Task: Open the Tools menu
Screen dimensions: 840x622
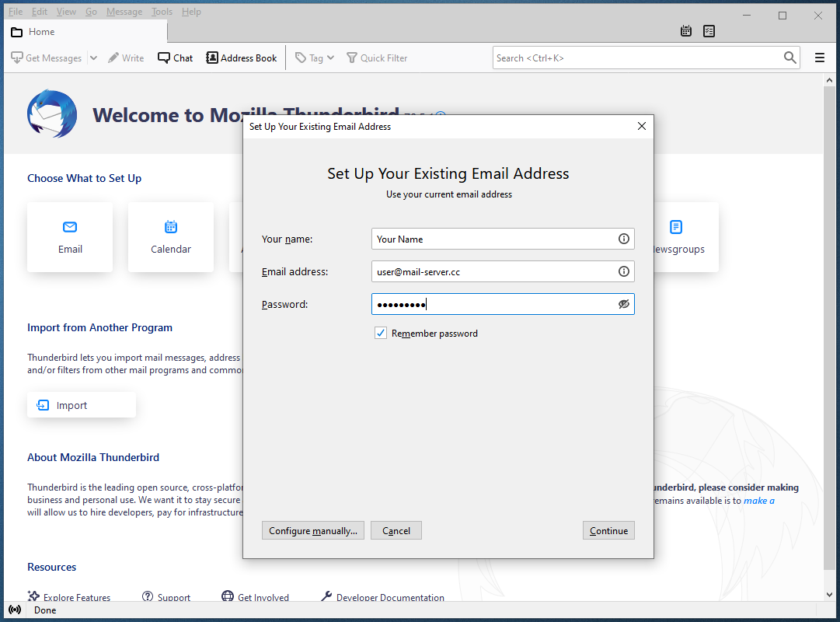Action: coord(162,12)
